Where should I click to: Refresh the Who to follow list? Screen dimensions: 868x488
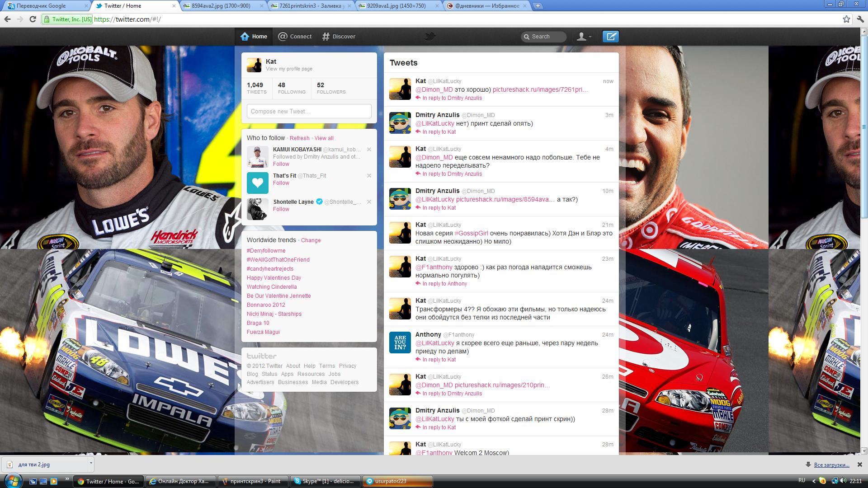point(299,138)
